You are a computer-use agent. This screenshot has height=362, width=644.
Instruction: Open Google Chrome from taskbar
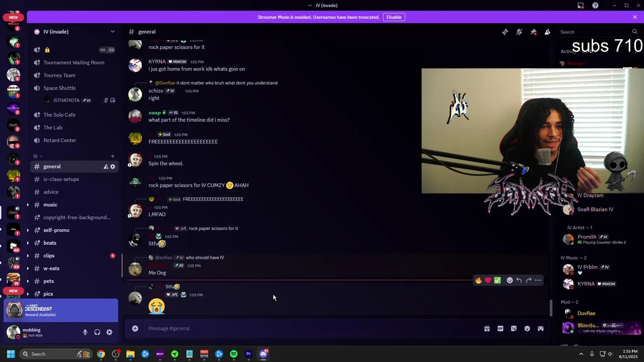coord(101,354)
